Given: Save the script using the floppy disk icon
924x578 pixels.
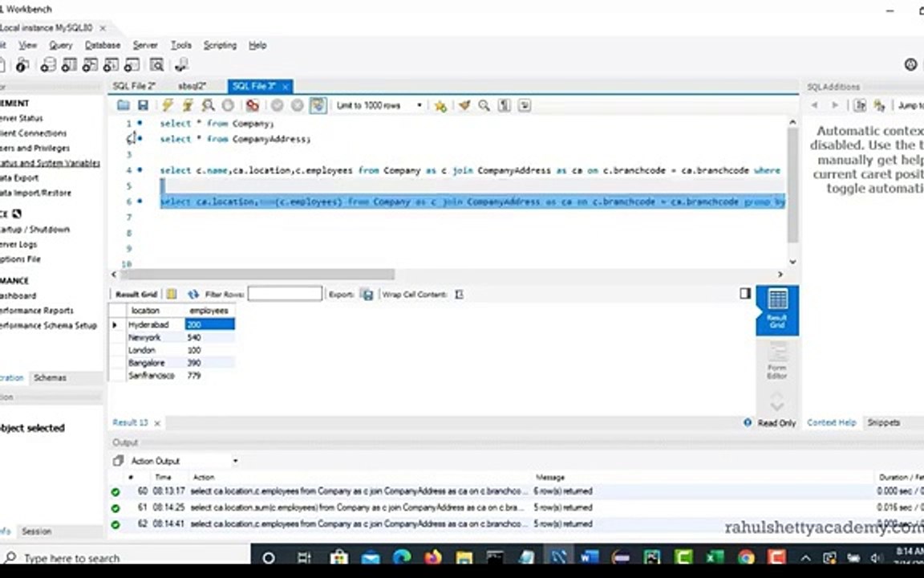Looking at the screenshot, I should [143, 106].
